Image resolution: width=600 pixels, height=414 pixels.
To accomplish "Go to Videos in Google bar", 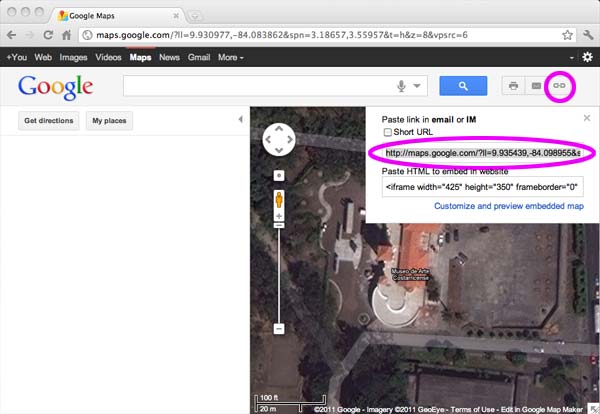I will [108, 57].
